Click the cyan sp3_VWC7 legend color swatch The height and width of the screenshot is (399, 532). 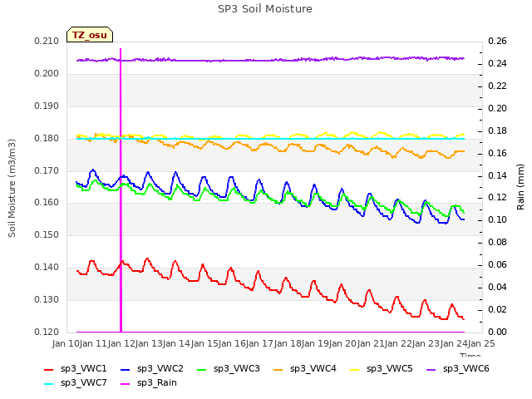(49, 384)
